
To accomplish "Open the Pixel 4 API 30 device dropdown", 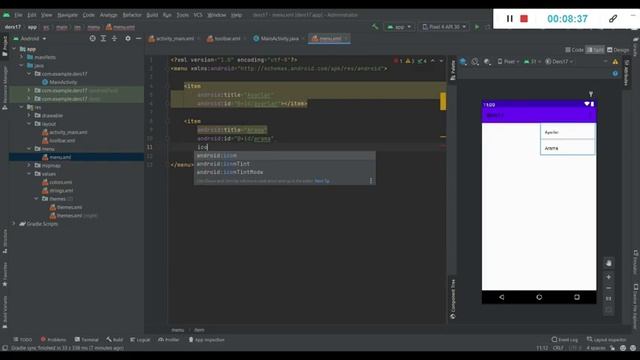I will tap(444, 27).
